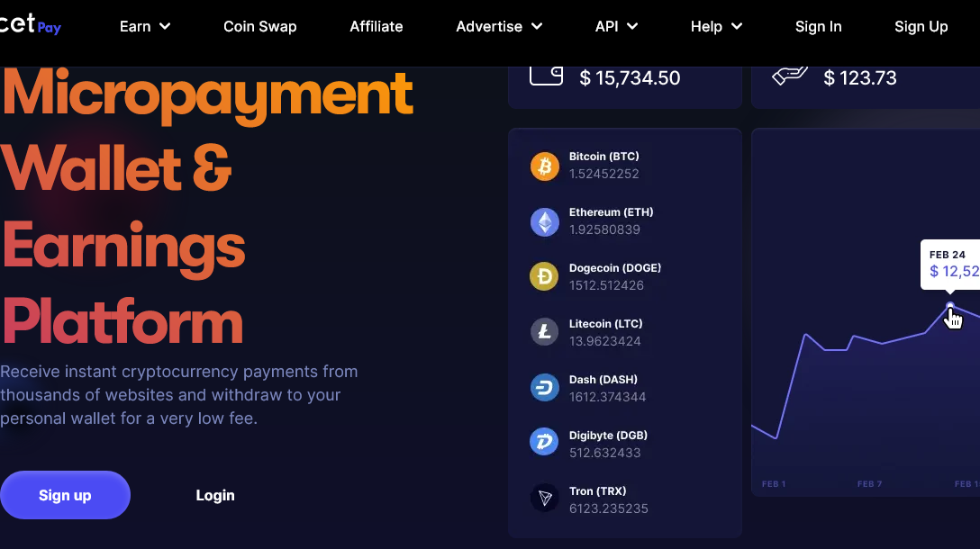Click the FaucetPay logo
This screenshot has width=980, height=549.
pos(30,25)
